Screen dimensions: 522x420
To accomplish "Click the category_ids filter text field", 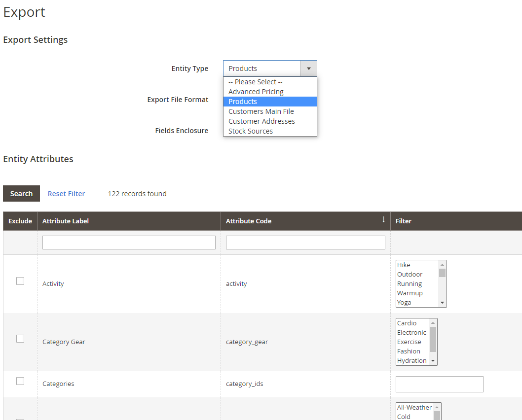I will point(439,384).
